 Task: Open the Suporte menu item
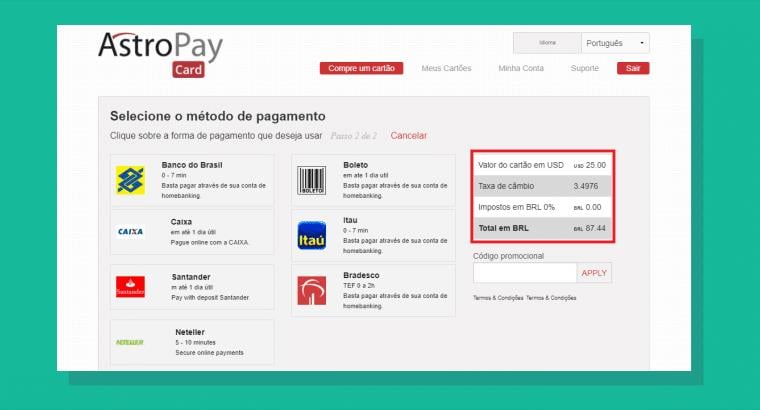coord(585,68)
